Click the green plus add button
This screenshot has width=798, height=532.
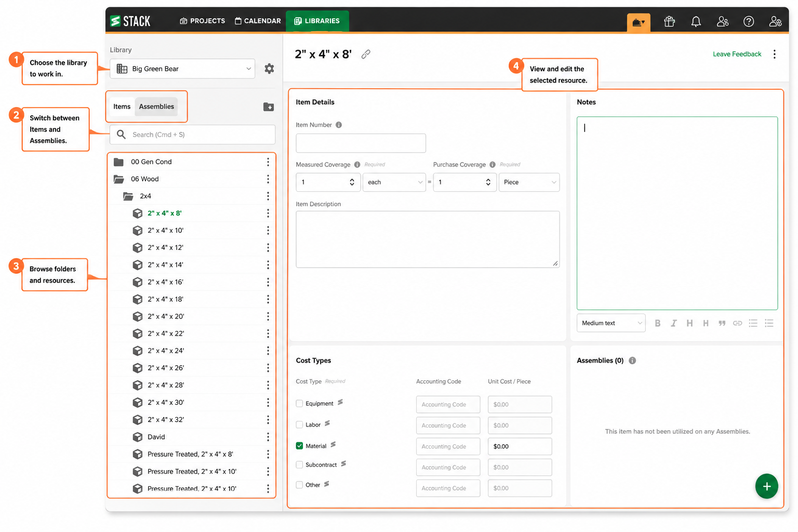pos(767,486)
